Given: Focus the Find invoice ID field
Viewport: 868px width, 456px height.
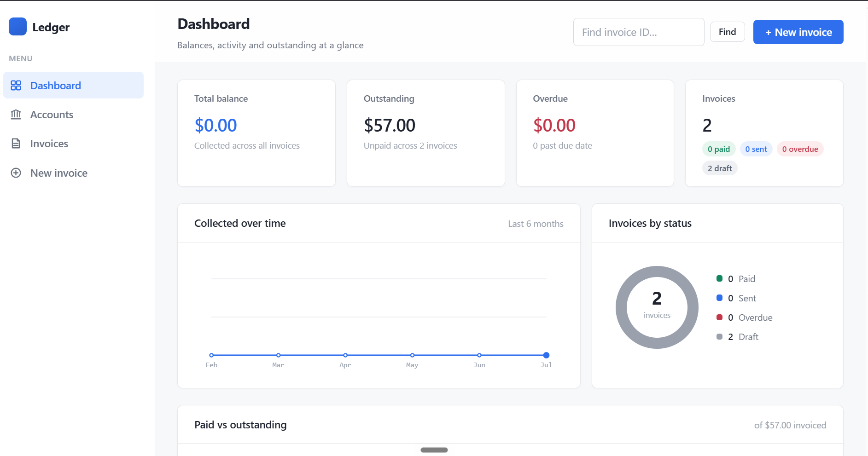Looking at the screenshot, I should (x=639, y=32).
